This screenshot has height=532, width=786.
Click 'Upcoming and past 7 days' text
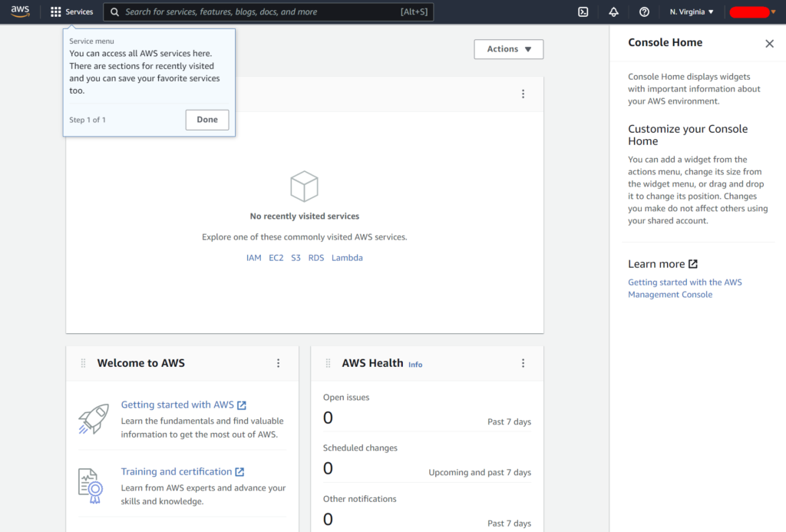tap(480, 472)
